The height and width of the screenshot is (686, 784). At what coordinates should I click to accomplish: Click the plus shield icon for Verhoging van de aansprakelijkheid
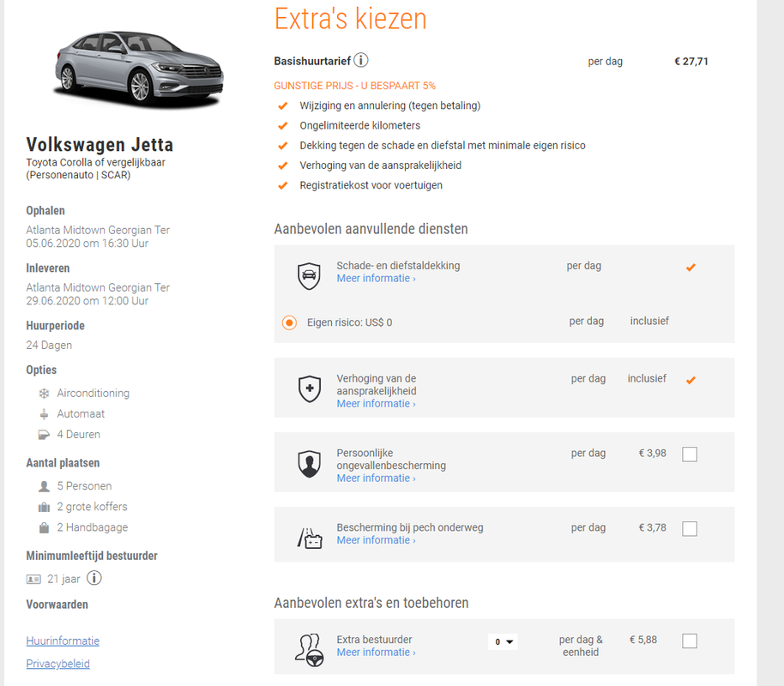[310, 389]
